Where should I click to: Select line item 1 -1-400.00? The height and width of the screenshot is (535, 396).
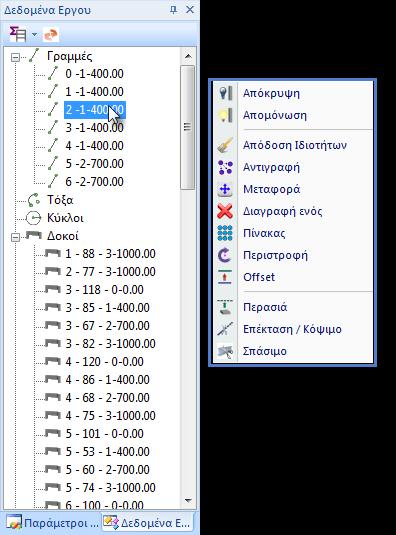tap(94, 92)
